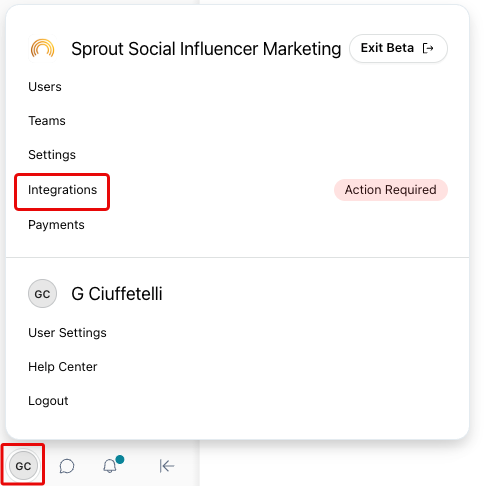The width and height of the screenshot is (496, 486).
Task: Select Integrations from the menu
Action: 62,190
